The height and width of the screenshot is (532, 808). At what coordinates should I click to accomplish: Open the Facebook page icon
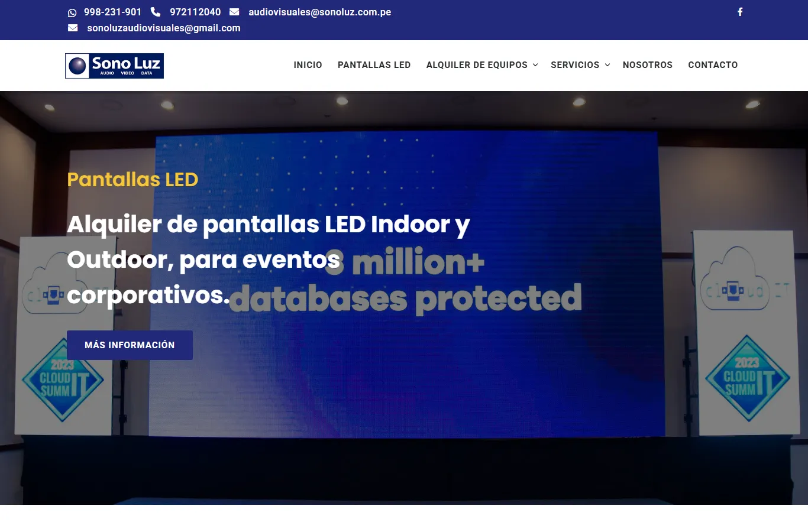pos(740,12)
